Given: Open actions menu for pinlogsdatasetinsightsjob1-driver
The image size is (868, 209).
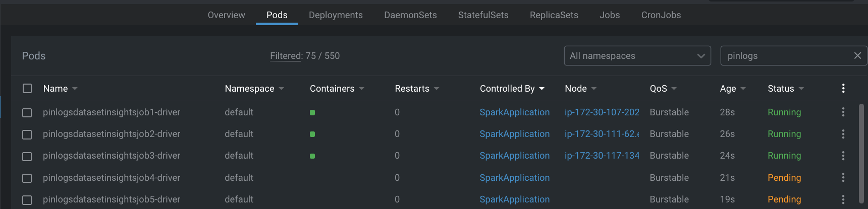Looking at the screenshot, I should click(x=843, y=112).
